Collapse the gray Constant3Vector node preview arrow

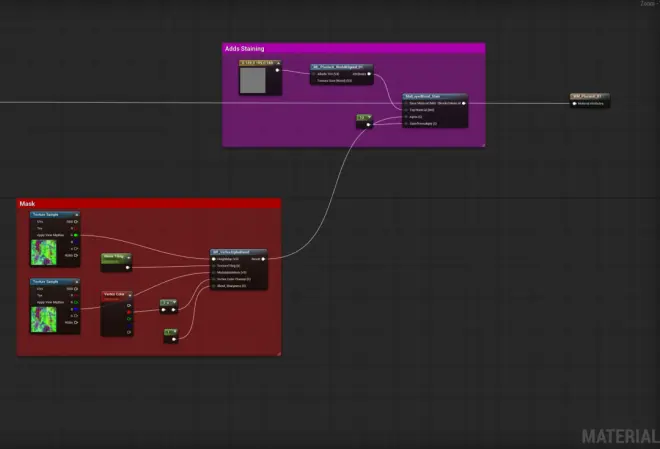[278, 63]
